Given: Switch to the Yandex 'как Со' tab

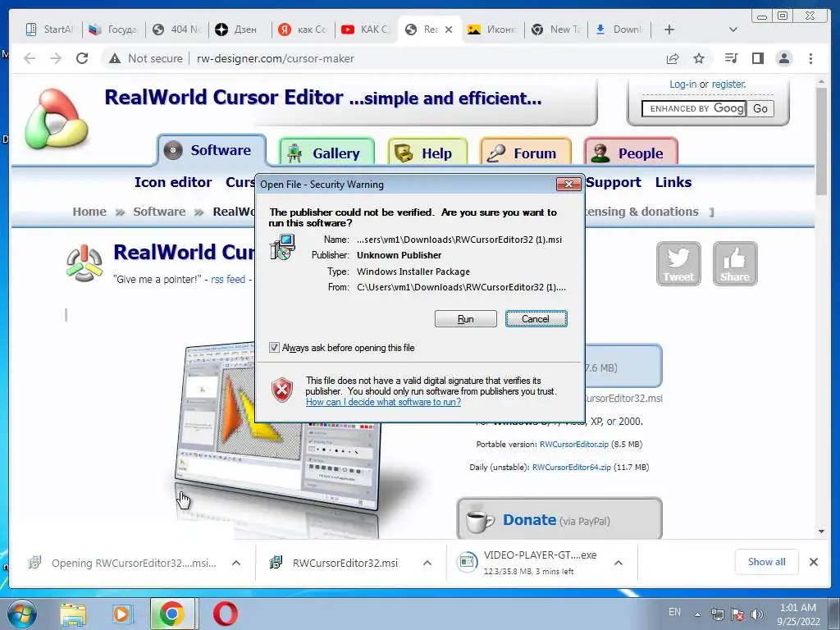Looking at the screenshot, I should click(x=303, y=30).
